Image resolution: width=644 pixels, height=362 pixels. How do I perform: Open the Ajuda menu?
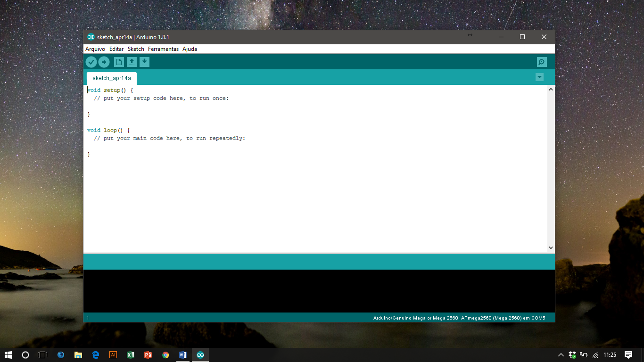coord(190,49)
